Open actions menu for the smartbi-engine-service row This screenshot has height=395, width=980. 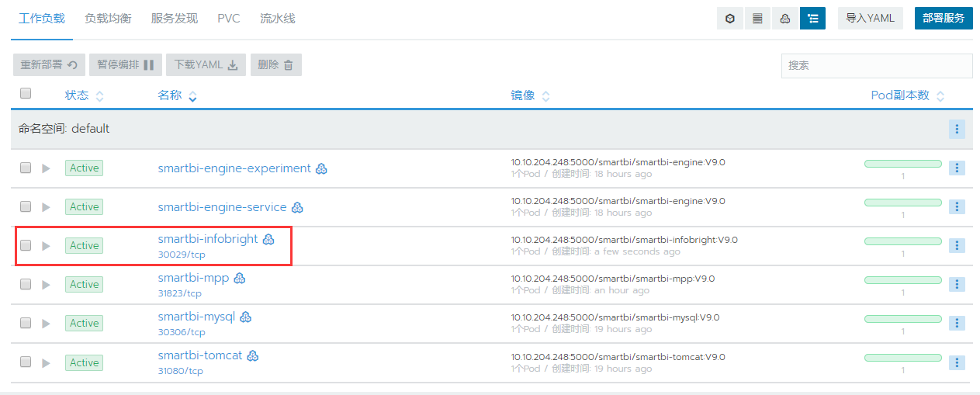click(x=957, y=206)
